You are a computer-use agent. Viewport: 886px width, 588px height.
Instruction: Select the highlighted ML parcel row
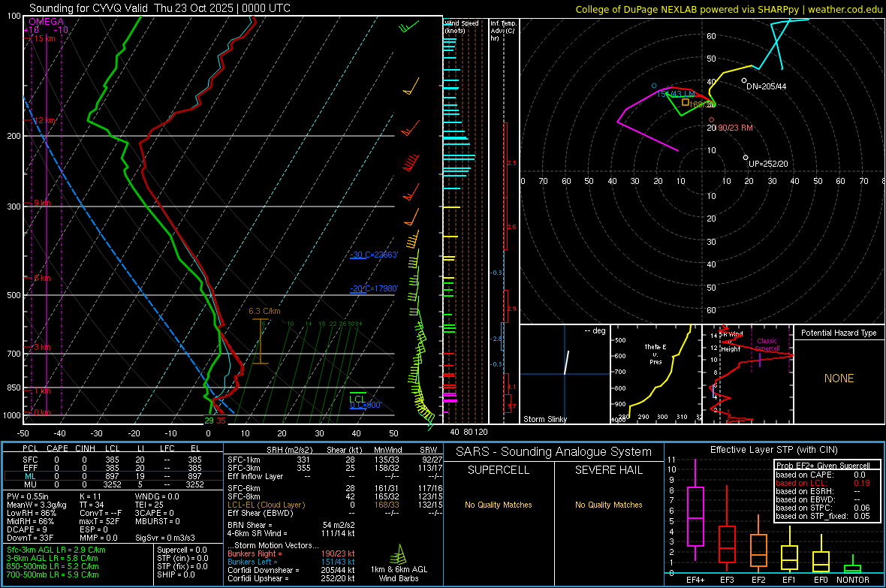pos(113,476)
